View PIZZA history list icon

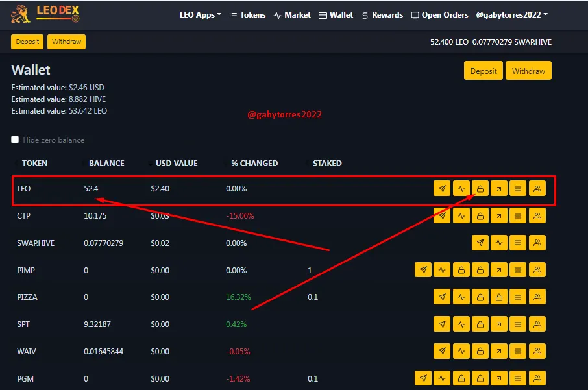(x=518, y=297)
